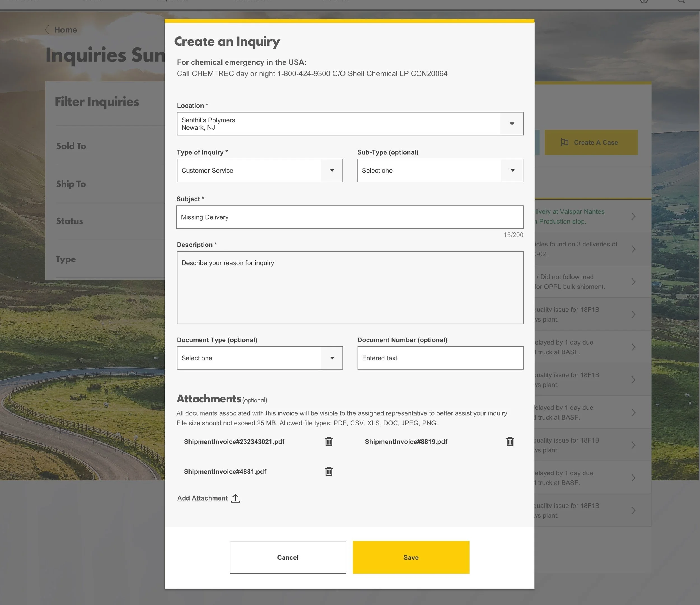This screenshot has width=700, height=605.
Task: Open the Valspar Nantes delivery inquiry chevron
Action: [633, 216]
